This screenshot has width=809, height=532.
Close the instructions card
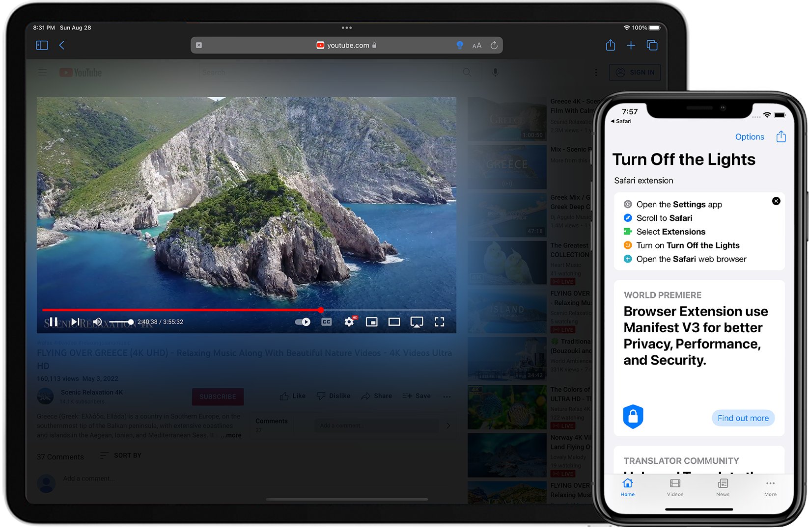776,201
